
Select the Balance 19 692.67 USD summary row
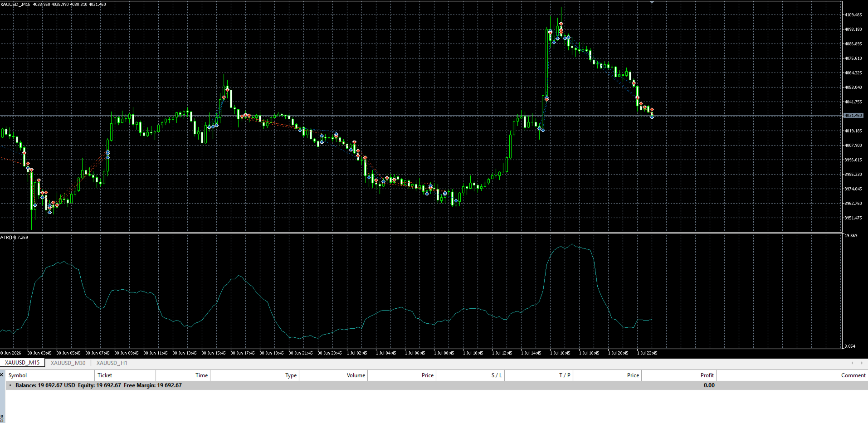(x=436, y=385)
